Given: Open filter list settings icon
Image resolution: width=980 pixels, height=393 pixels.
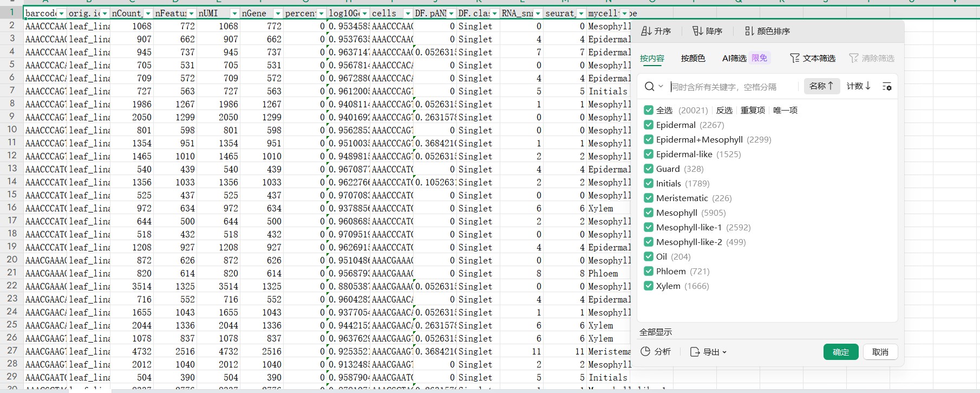Looking at the screenshot, I should coord(887,87).
